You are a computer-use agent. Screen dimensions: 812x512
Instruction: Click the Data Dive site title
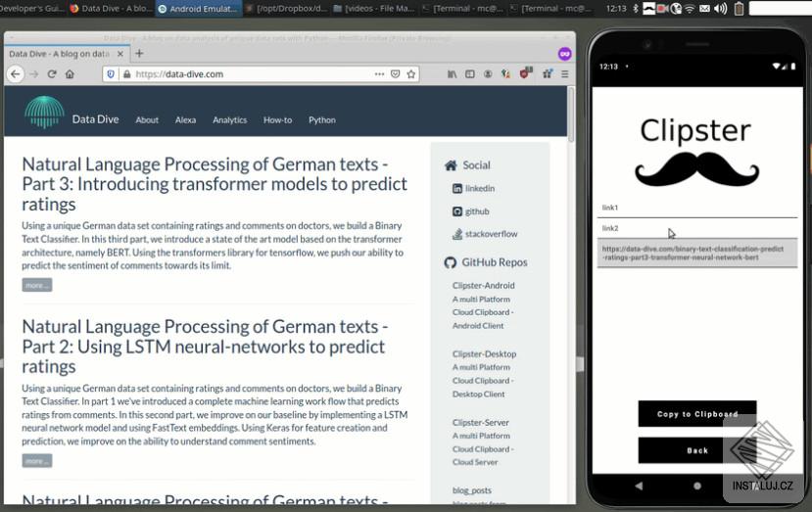95,119
